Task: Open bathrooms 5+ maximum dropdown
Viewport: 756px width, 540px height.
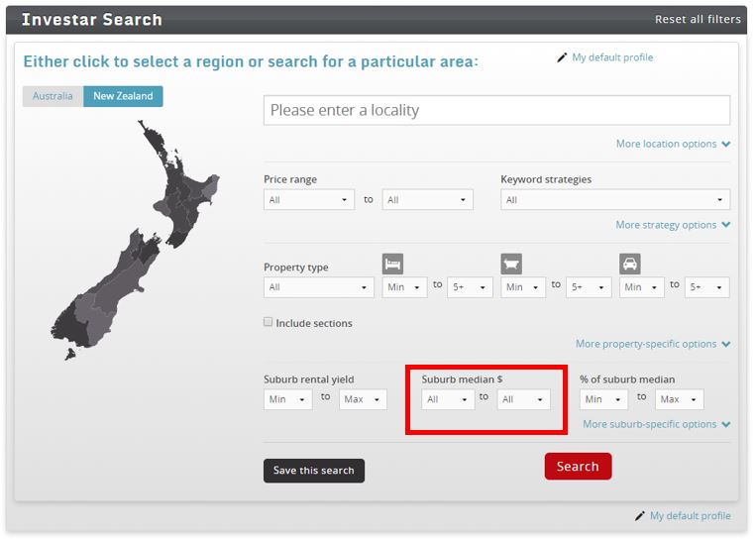Action: 589,287
